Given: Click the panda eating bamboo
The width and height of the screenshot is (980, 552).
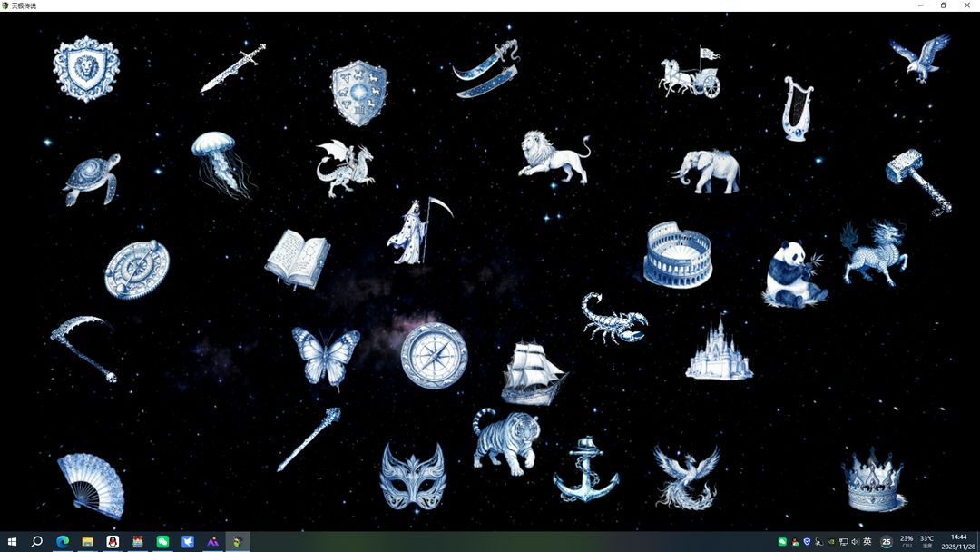Looking at the screenshot, I should (x=792, y=273).
